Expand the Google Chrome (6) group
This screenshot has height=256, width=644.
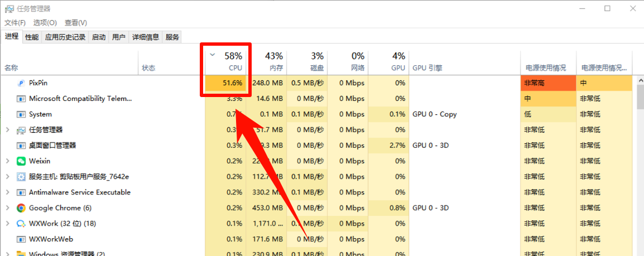point(7,208)
